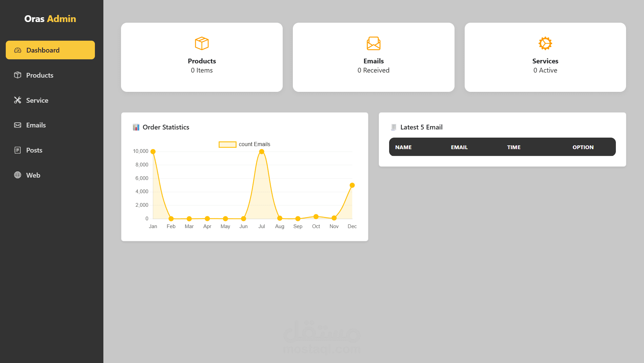
Task: Toggle the count Emails legend swatch
Action: [227, 144]
